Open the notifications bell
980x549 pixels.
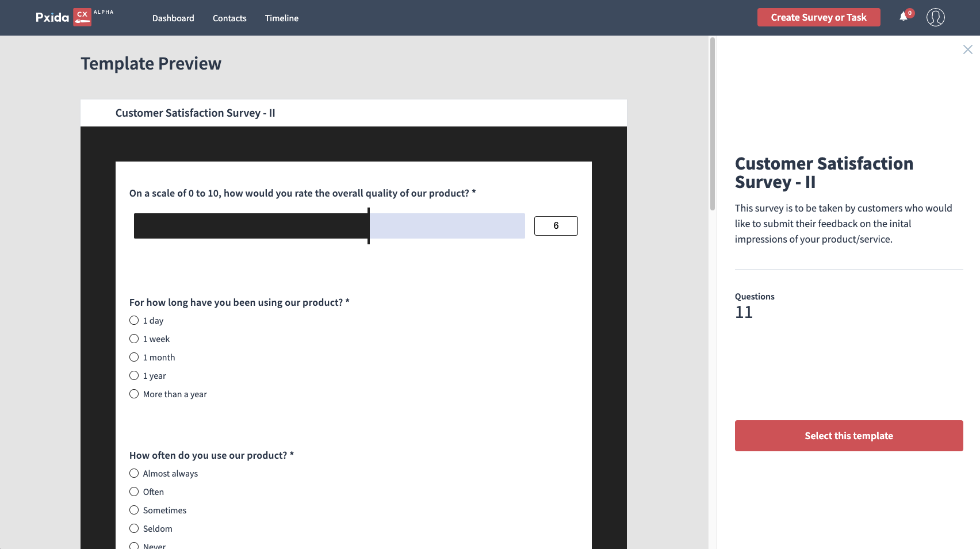tap(904, 17)
